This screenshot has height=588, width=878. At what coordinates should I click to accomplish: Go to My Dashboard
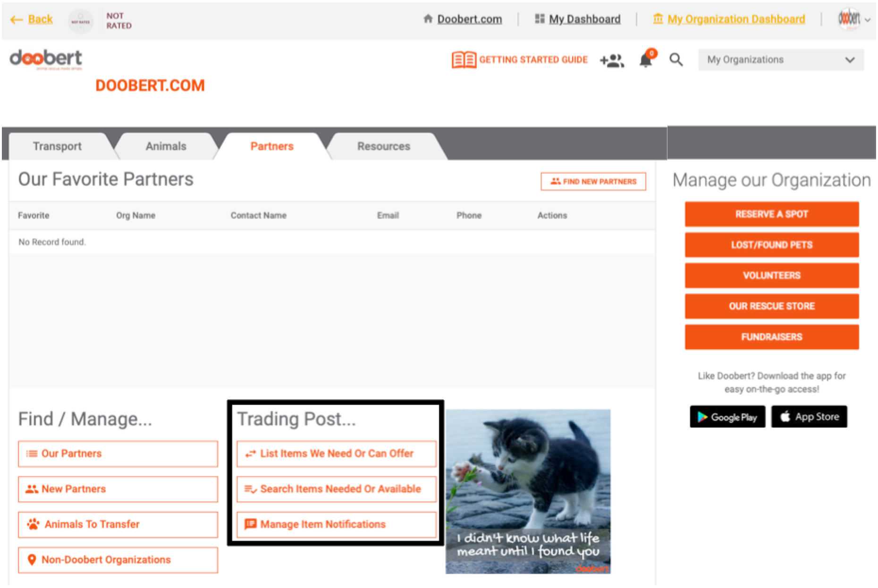[584, 19]
